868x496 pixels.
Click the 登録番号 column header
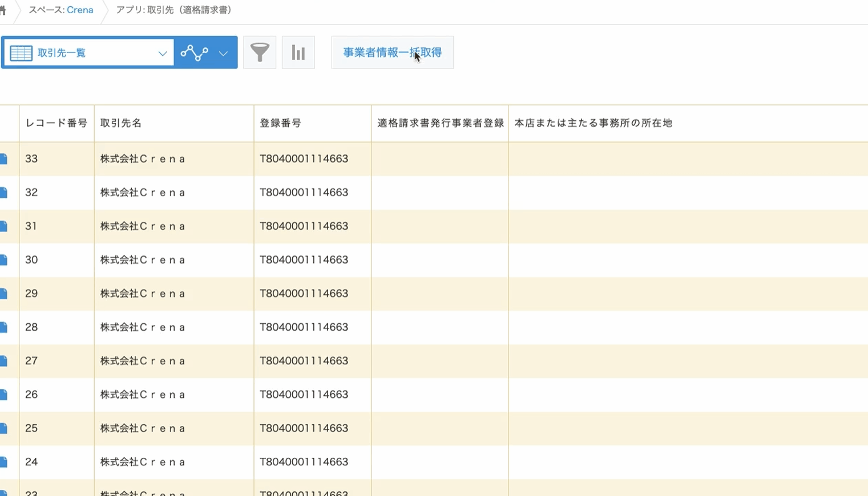(x=280, y=123)
